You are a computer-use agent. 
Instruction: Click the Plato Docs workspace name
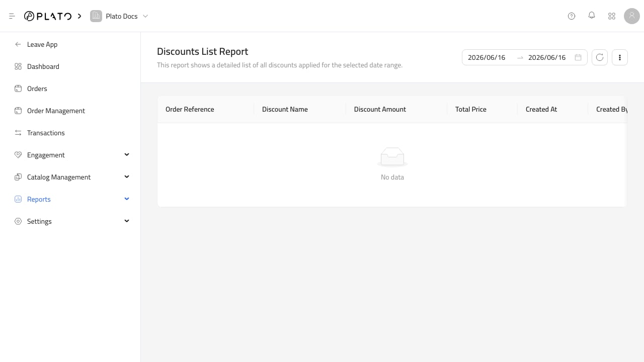tap(122, 16)
